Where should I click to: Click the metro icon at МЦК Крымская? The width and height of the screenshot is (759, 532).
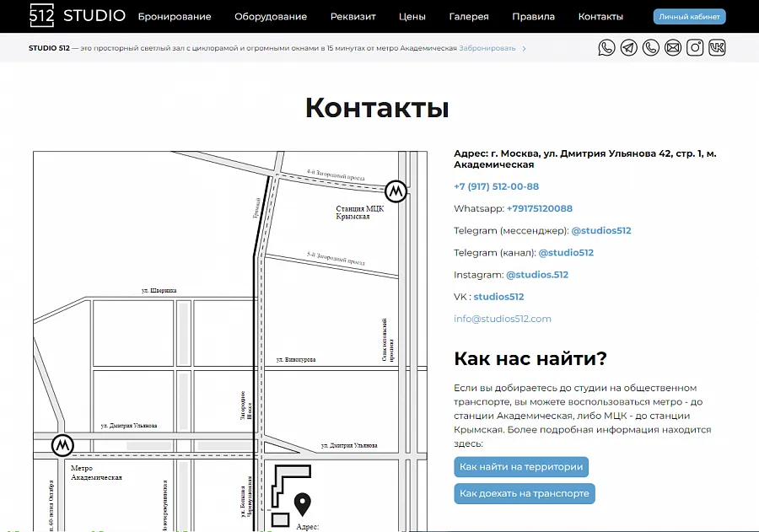coord(396,191)
